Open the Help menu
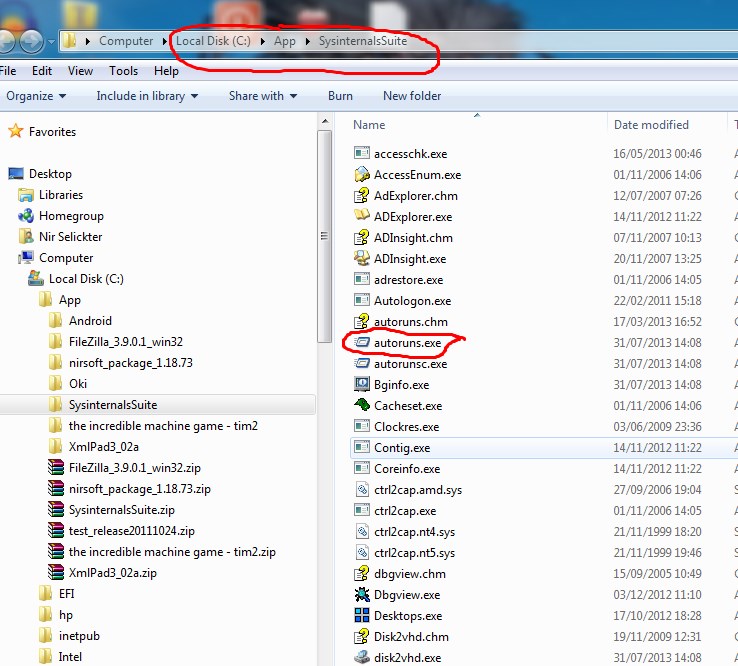This screenshot has width=738, height=666. pos(166,71)
